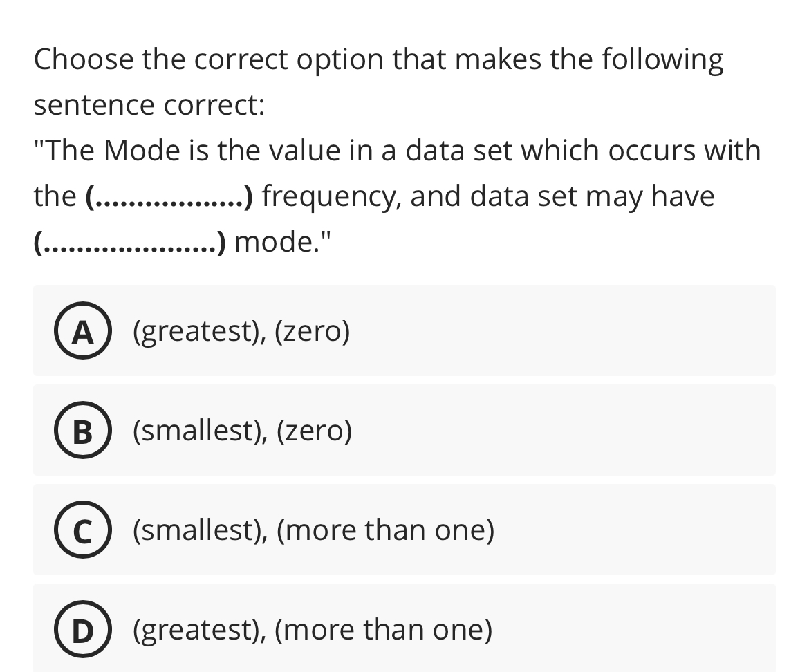This screenshot has height=672, width=809.
Task: Select the circled D option marker
Action: 82,629
